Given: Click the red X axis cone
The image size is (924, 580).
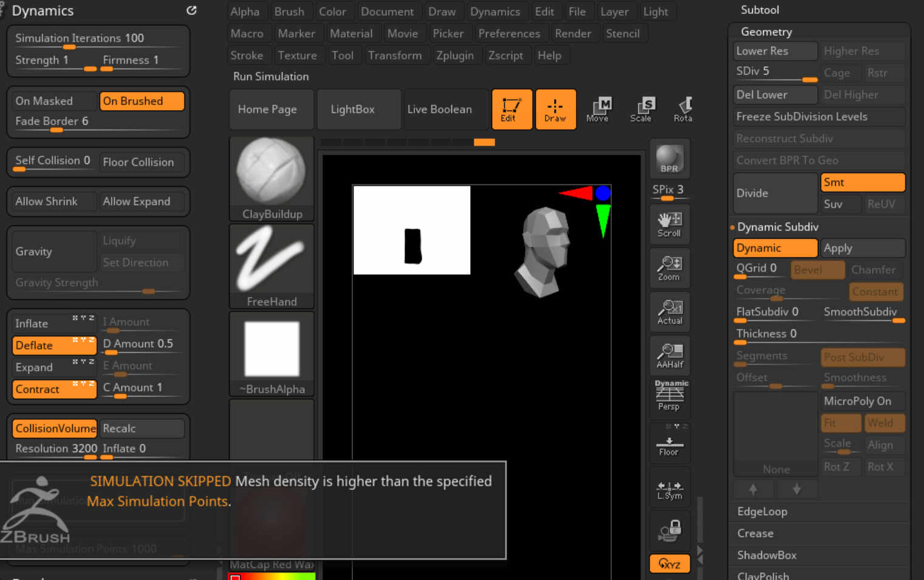Looking at the screenshot, I should point(576,193).
